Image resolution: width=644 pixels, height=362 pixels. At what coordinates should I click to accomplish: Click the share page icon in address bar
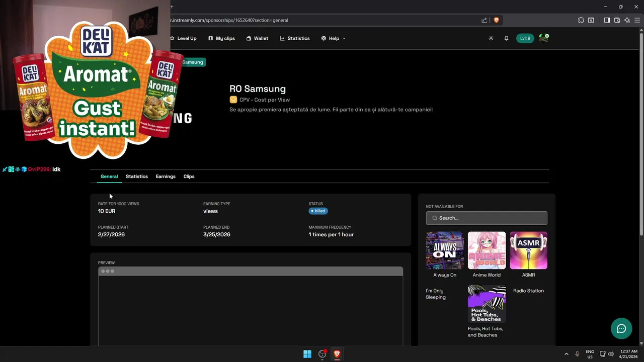pyautogui.click(x=484, y=20)
